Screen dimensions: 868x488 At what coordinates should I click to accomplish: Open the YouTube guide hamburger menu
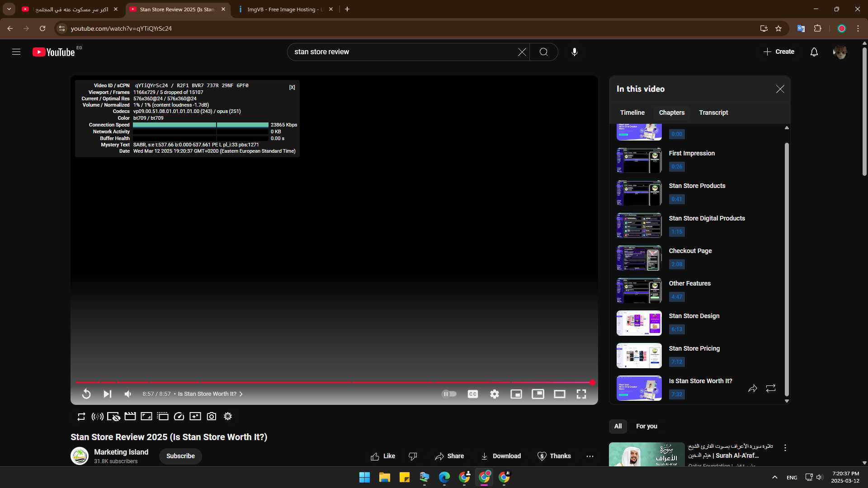[16, 52]
